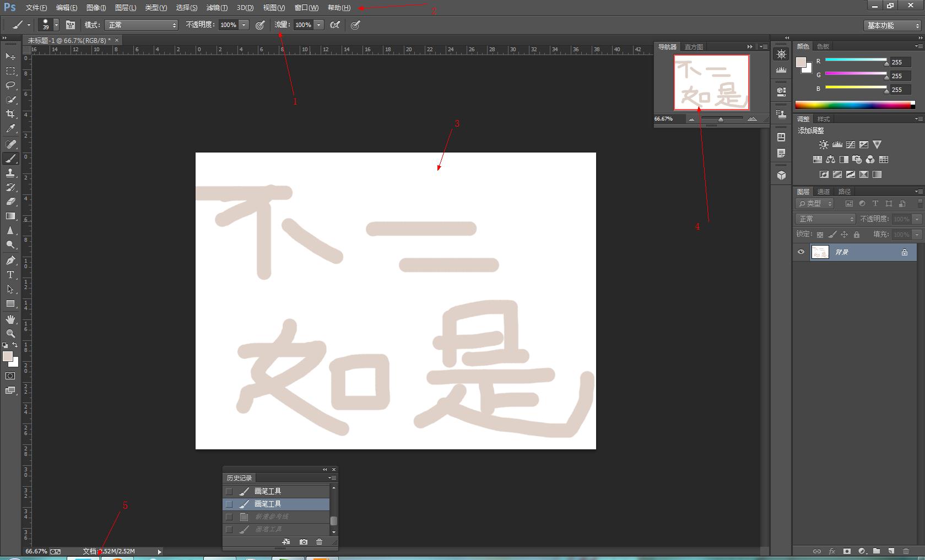925x560 pixels.
Task: Select the History Brush tool
Action: tap(10, 187)
